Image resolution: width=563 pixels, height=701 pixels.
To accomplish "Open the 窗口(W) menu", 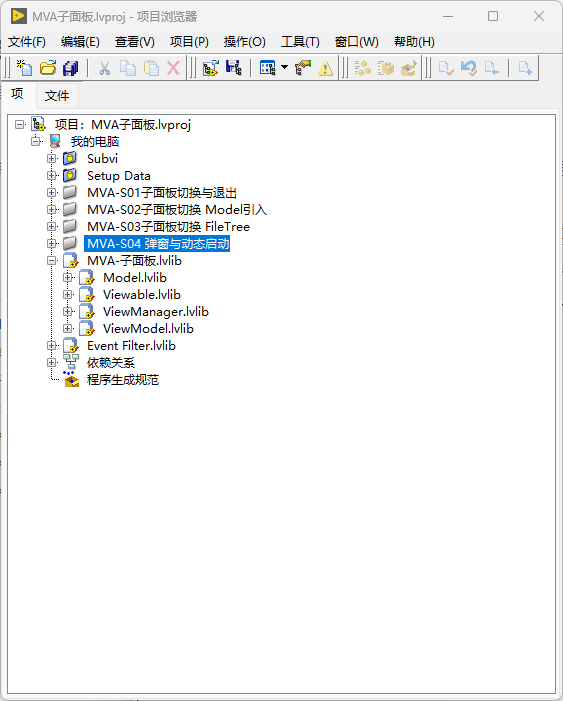I will [x=357, y=42].
